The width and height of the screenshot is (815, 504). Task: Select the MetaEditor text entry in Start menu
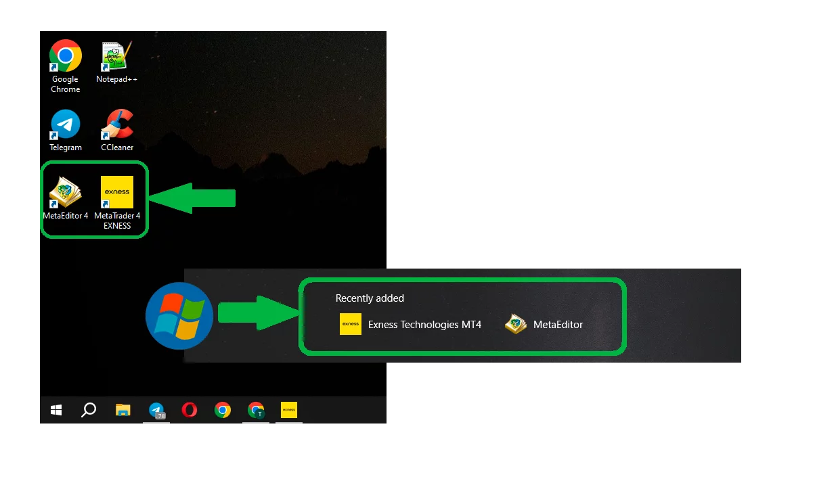[558, 325]
